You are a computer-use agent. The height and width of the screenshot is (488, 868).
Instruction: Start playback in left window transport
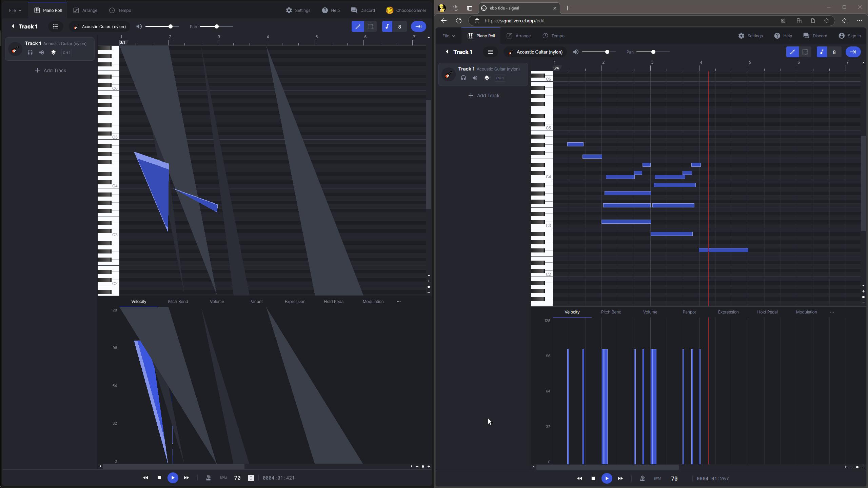[173, 478]
